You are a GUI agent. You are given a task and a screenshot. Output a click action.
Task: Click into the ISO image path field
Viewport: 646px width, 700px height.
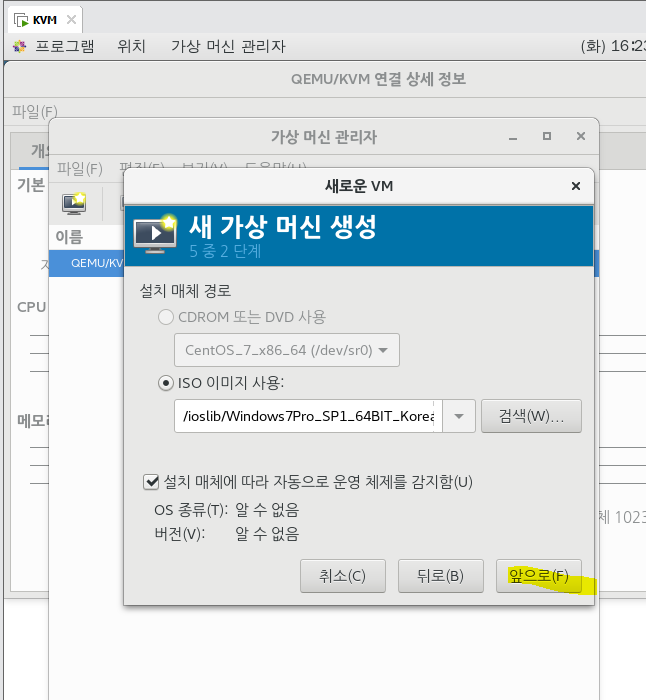tap(308, 416)
